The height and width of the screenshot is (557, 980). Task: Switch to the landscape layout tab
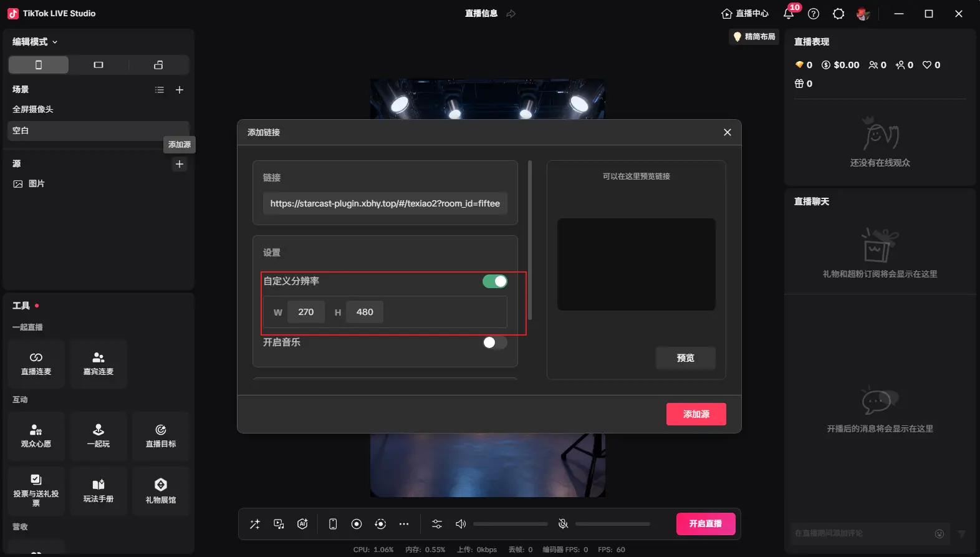[x=98, y=65]
